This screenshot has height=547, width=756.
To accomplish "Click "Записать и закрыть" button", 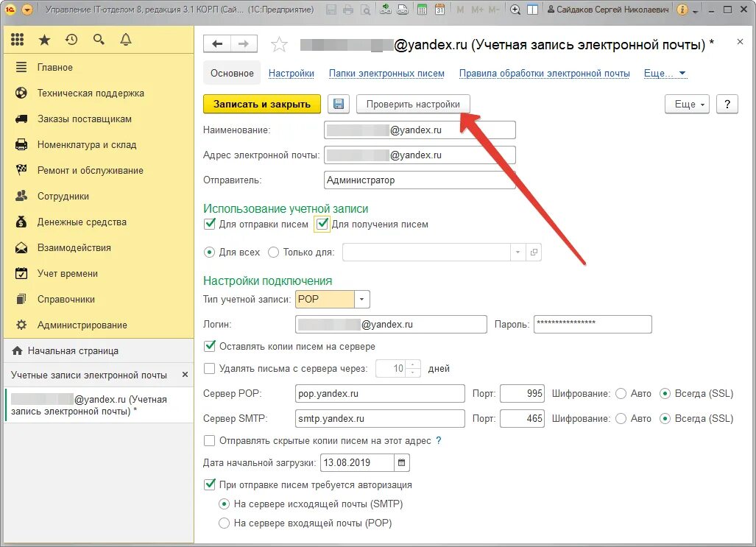I will coord(262,105).
